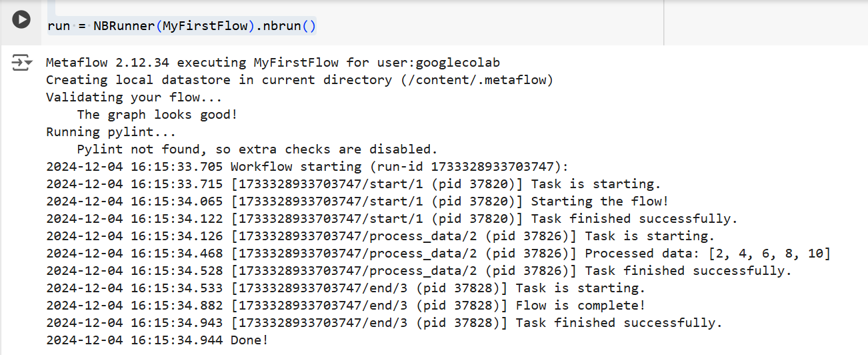This screenshot has width=868, height=355.
Task: Click the process_data/2 'Task is starting' line
Action: pos(381,236)
